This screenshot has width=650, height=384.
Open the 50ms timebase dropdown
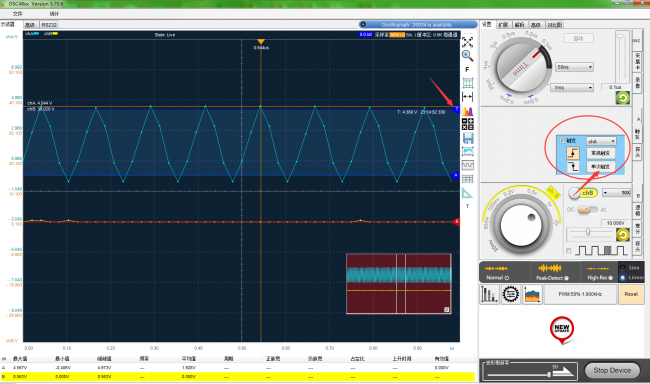(574, 67)
